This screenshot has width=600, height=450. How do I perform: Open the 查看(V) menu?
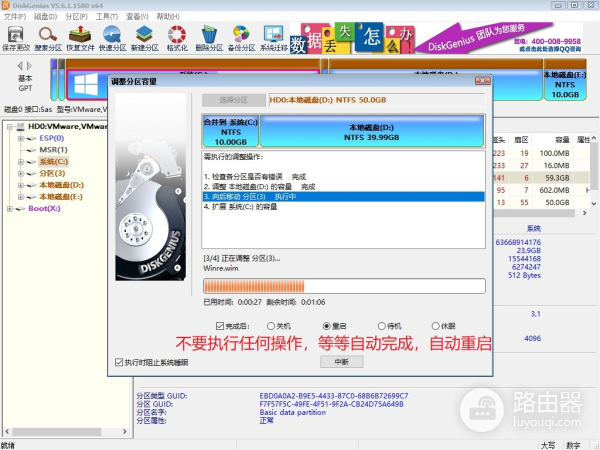pyautogui.click(x=137, y=16)
